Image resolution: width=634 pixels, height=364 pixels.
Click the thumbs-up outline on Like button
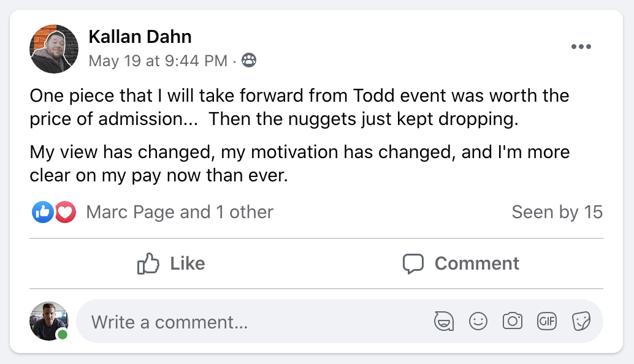tap(148, 264)
